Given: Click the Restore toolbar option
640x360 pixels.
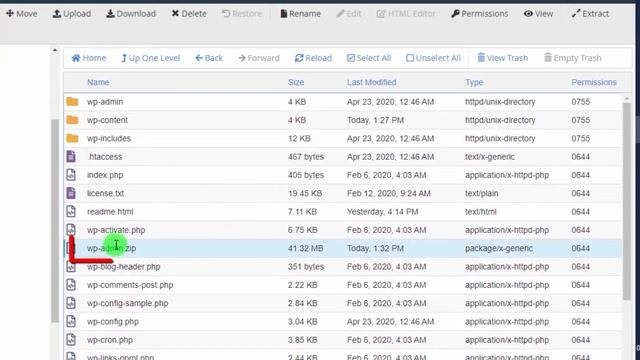Looking at the screenshot, I should coord(242,14).
